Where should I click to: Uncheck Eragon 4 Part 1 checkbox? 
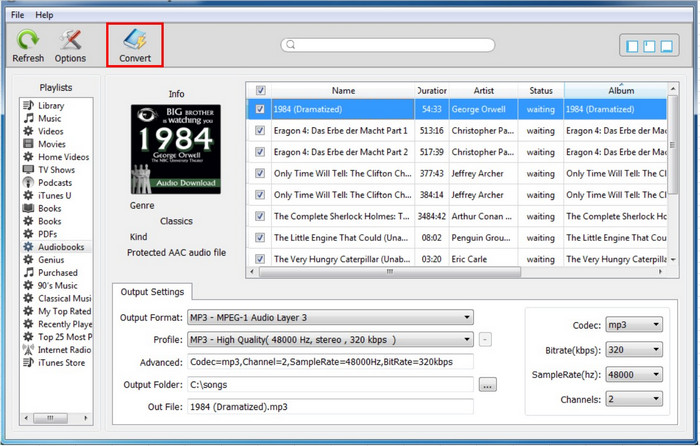[x=260, y=130]
